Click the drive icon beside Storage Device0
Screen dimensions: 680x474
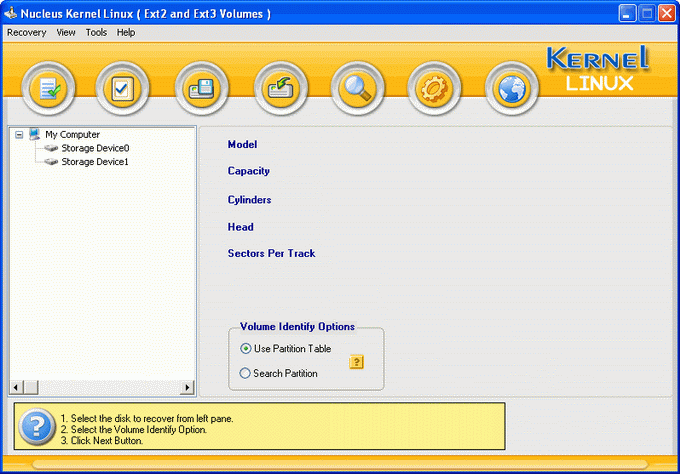(x=51, y=148)
